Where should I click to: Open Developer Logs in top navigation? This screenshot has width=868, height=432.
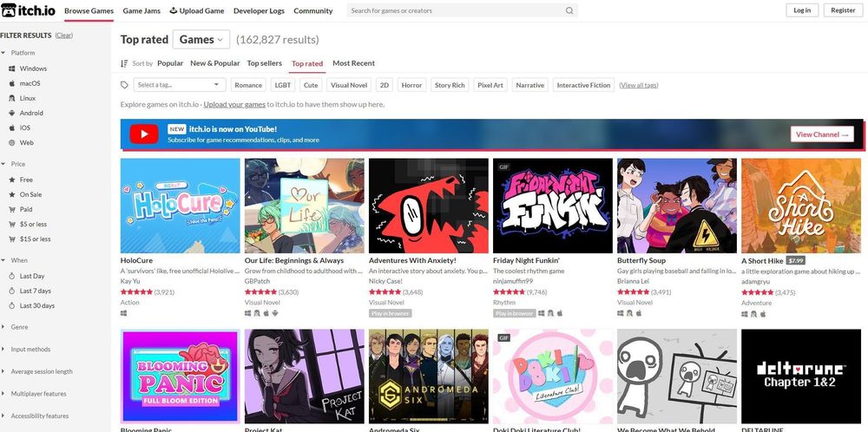[x=259, y=10]
